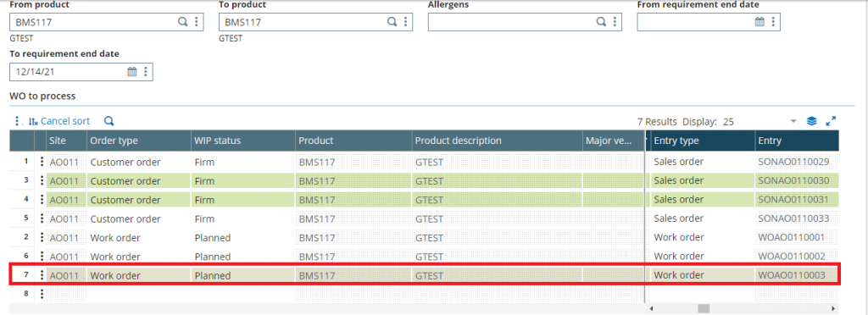The height and width of the screenshot is (315, 868).
Task: Click Customer order in SONAO0110029 row
Action: coord(125,162)
